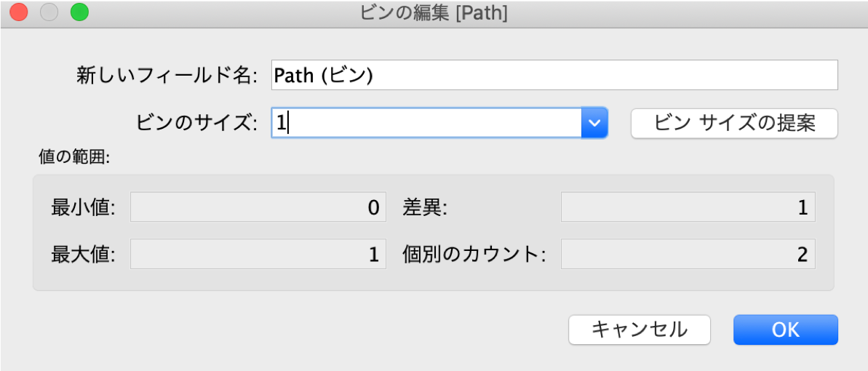Click the 最大値 value field

coord(258,255)
